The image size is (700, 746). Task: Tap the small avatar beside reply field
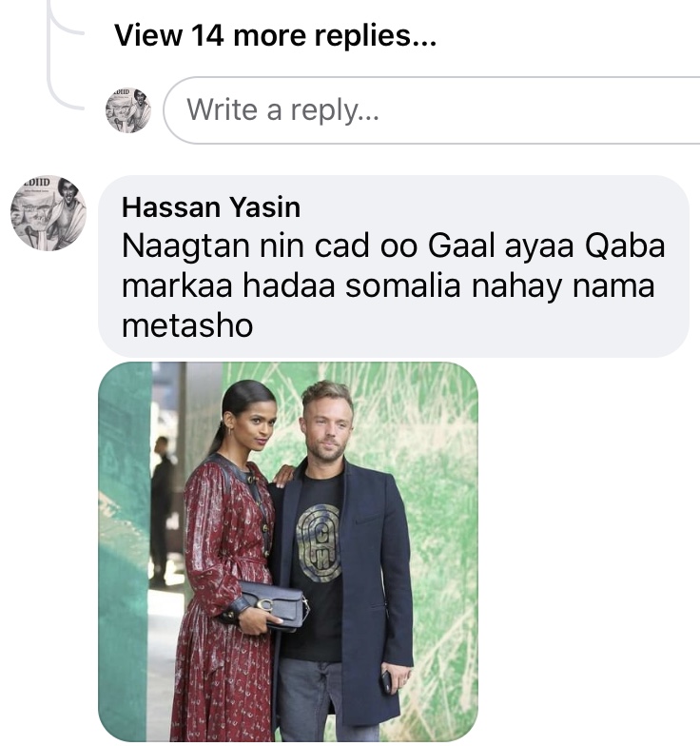pos(127,110)
